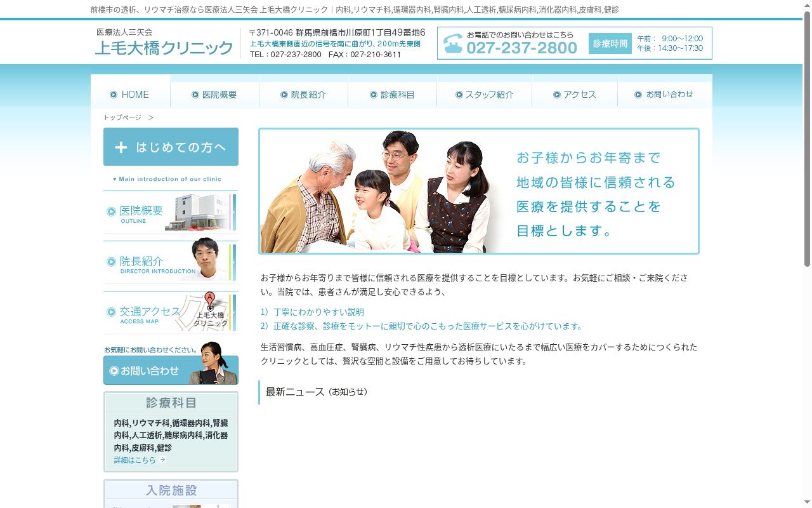The width and height of the screenshot is (812, 508).
Task: Click the はじめての方へ button
Action: click(x=171, y=147)
